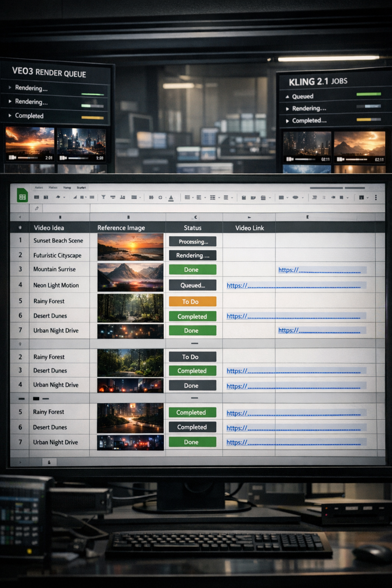This screenshot has height=588, width=392.
Task: Click the Processing... status for Sunset Beach Scene
Action: pos(193,242)
